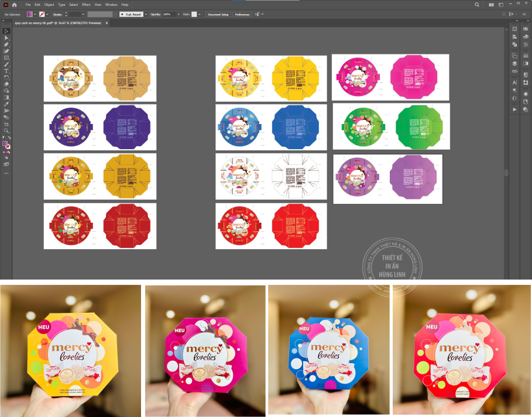Image resolution: width=532 pixels, height=417 pixels.
Task: Click the purple fill swatch in toolbar
Action: (5, 144)
